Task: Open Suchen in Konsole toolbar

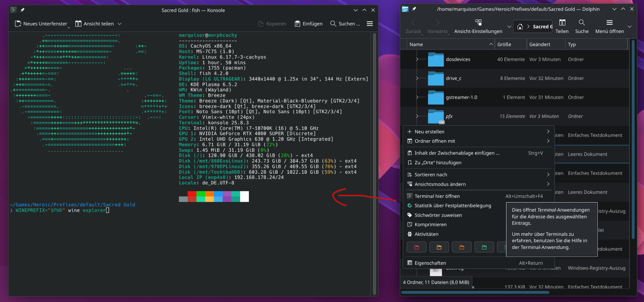Action: click(x=345, y=24)
